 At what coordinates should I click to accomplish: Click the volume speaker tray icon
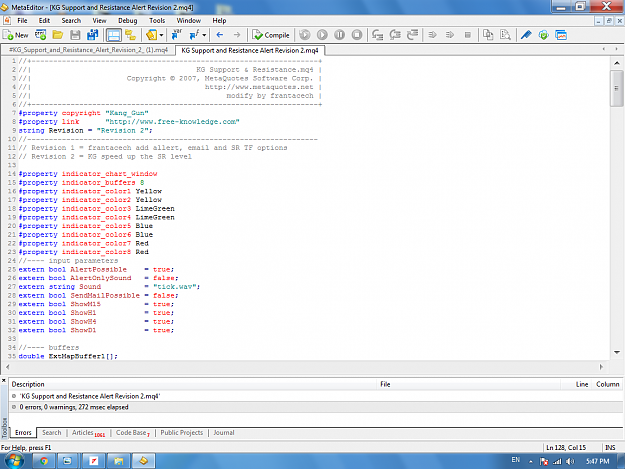tap(570, 461)
